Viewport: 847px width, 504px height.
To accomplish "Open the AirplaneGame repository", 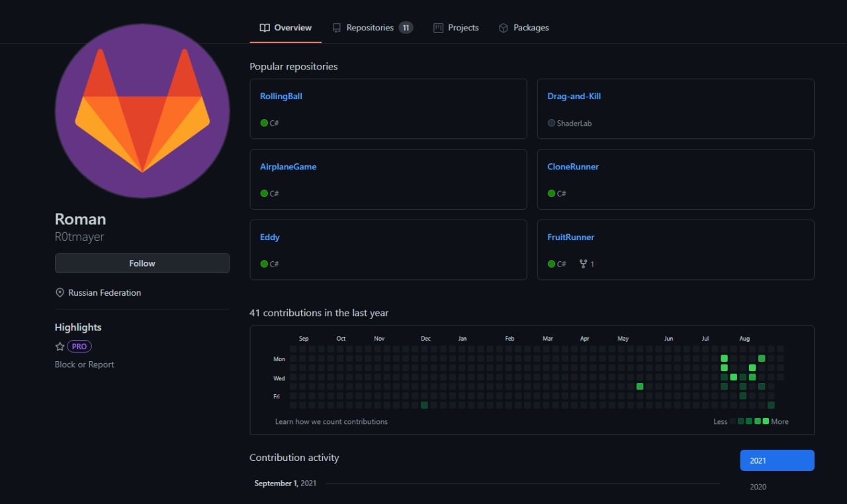I will point(288,167).
